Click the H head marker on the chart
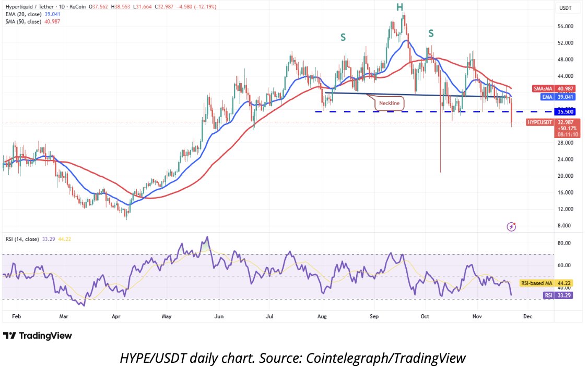Viewport: 588px width, 367px height. (399, 7)
